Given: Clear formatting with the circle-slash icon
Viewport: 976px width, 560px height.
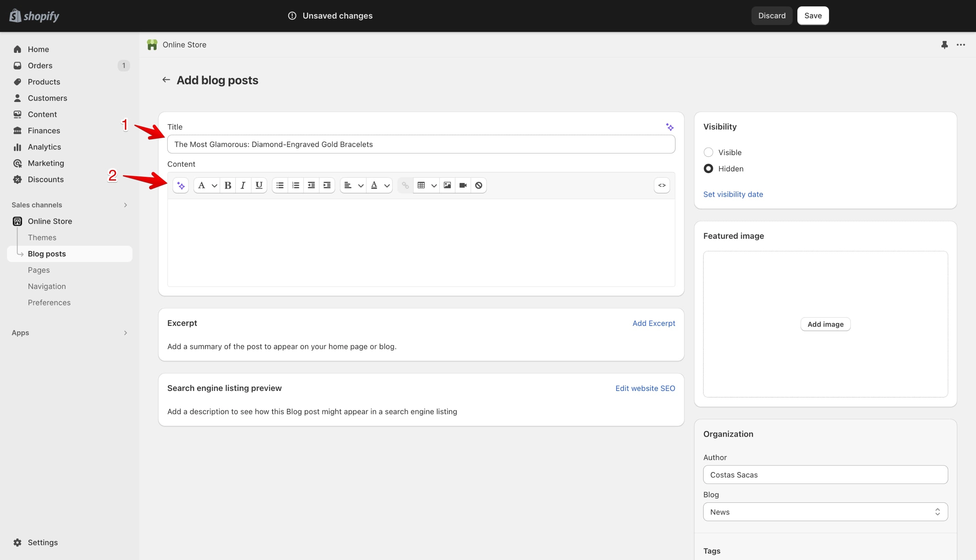Looking at the screenshot, I should pyautogui.click(x=479, y=185).
